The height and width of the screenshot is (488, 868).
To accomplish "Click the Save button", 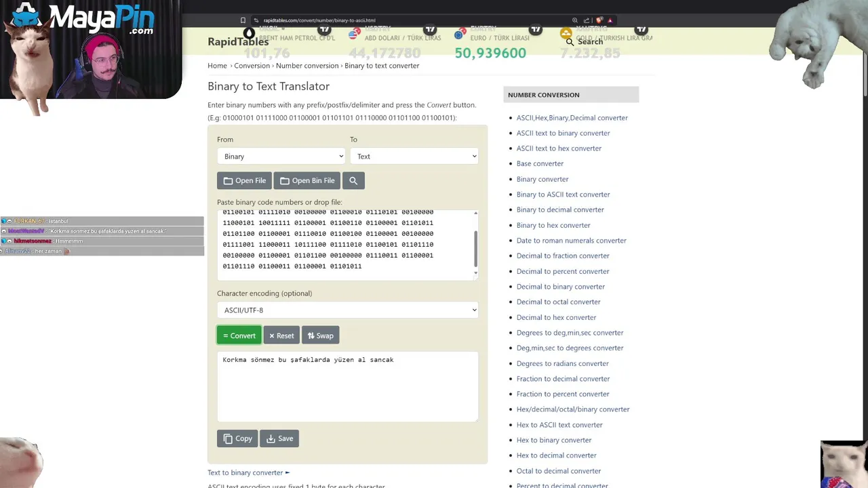I will pyautogui.click(x=279, y=439).
